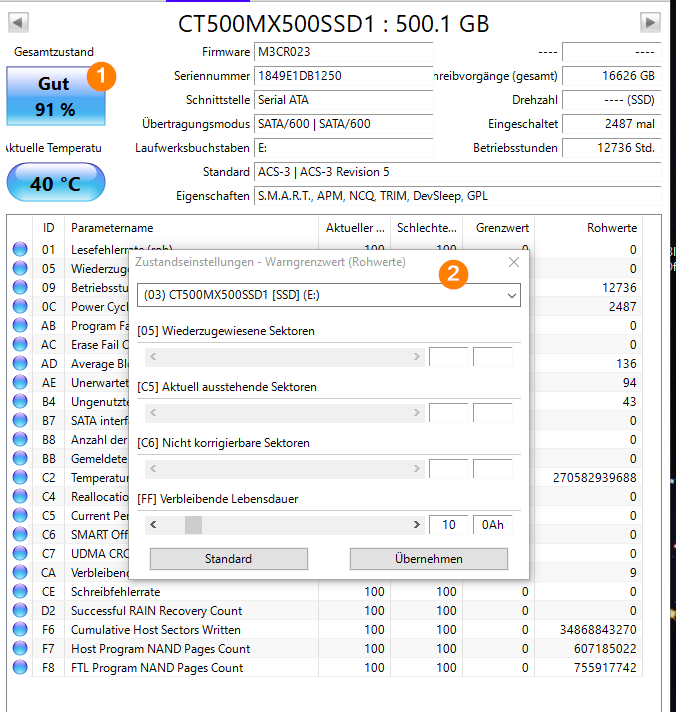Click the Aktueller column header
The width and height of the screenshot is (676, 712).
[x=355, y=228]
